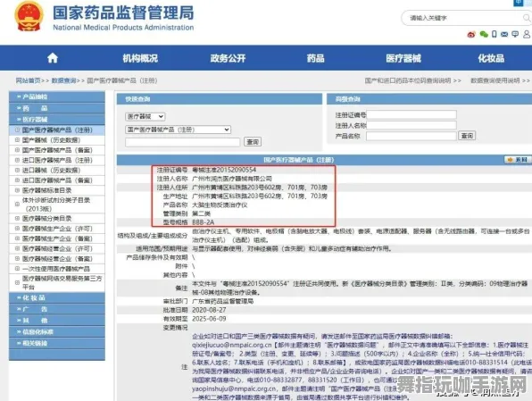Select 医疗器械生产企业（许可） in sidebar
This screenshot has height=401, width=532.
point(57,229)
